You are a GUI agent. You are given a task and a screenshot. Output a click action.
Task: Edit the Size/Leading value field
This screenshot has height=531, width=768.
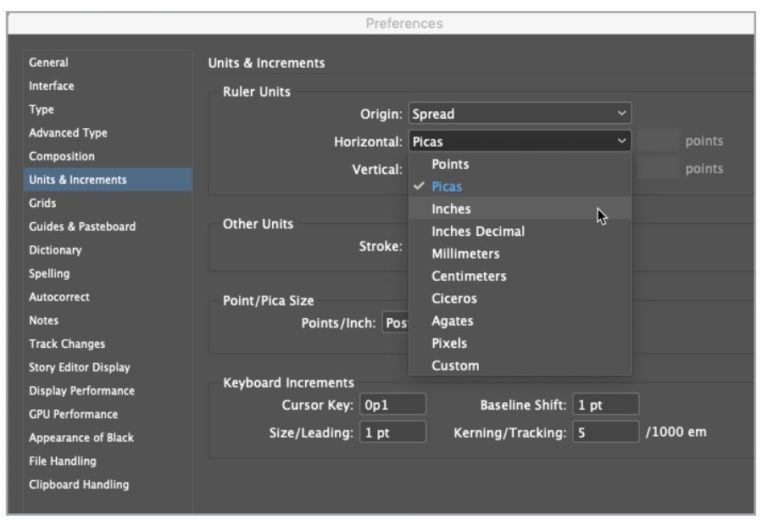(x=393, y=432)
